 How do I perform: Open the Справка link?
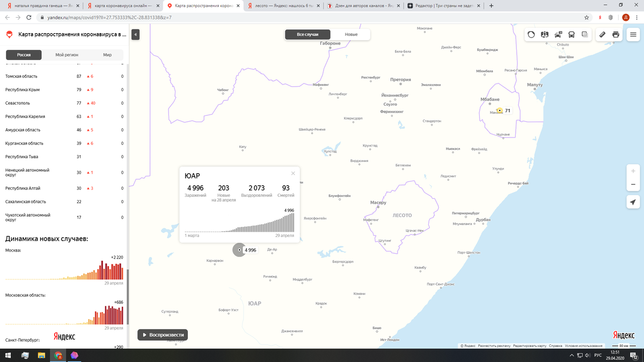555,346
